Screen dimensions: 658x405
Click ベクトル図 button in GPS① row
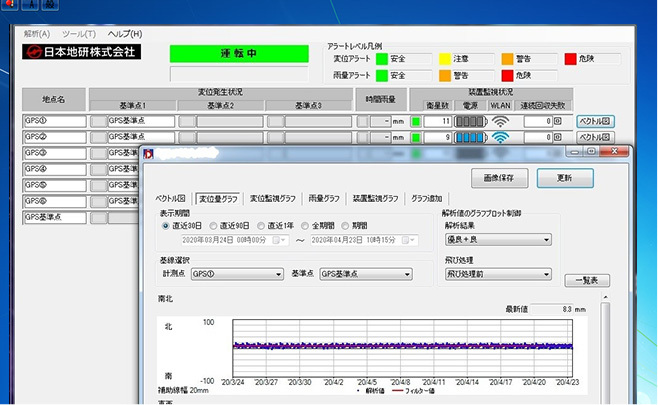595,122
